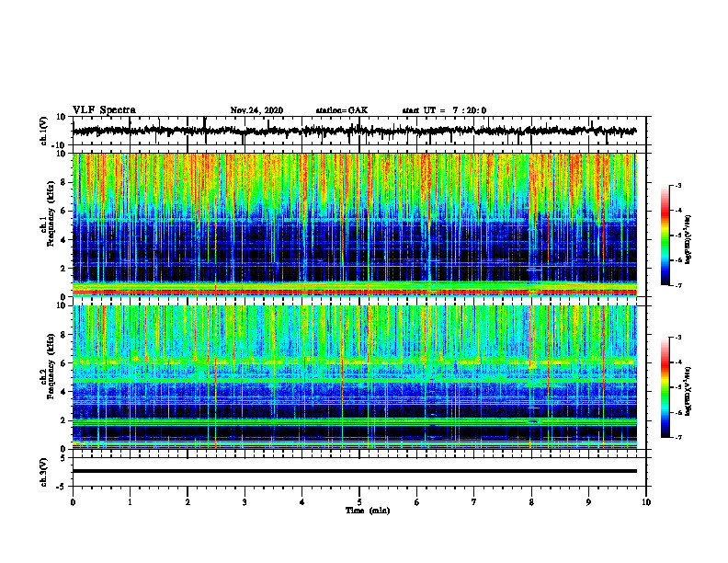Click time axis tick label "4"

(x=302, y=502)
